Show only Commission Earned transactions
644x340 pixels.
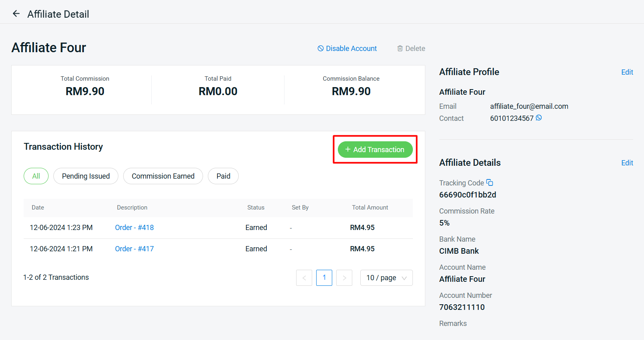pos(163,176)
